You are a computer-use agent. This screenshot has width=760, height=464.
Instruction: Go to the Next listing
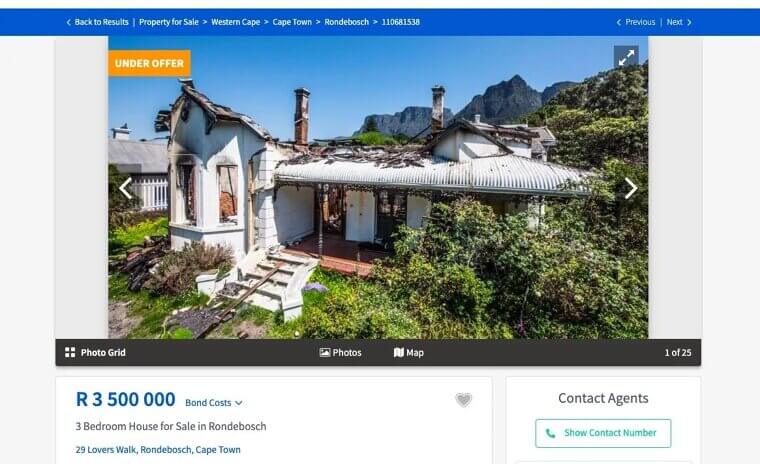[679, 22]
